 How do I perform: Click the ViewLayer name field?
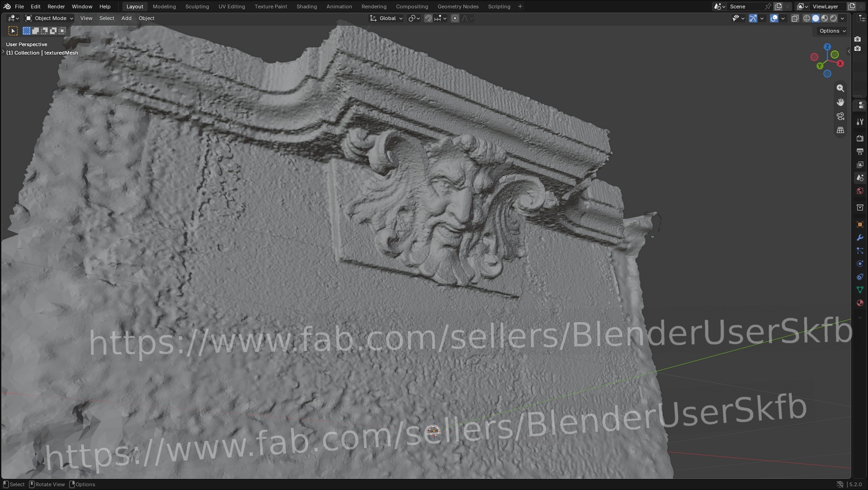coord(828,6)
